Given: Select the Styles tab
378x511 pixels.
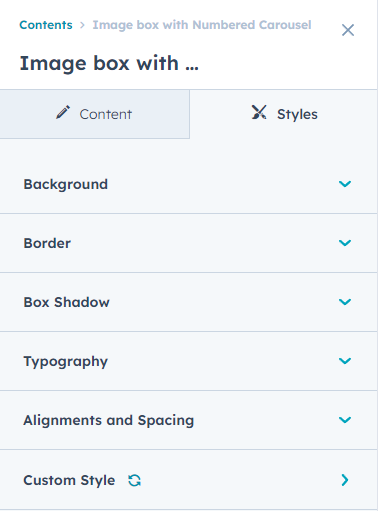Looking at the screenshot, I should [284, 114].
